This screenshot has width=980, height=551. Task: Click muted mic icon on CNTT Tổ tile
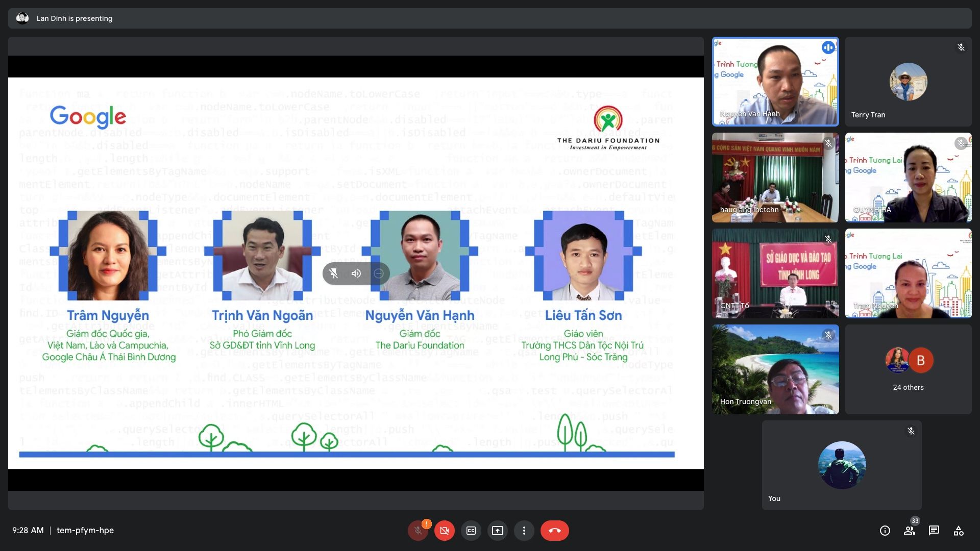tap(828, 239)
